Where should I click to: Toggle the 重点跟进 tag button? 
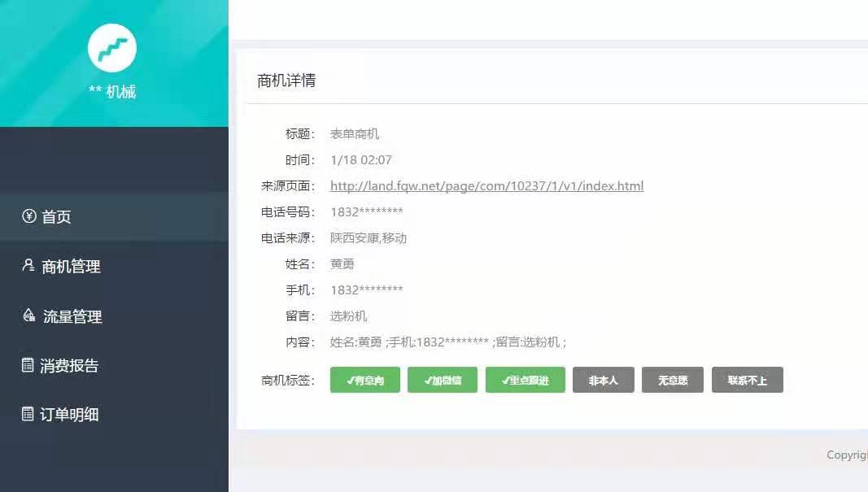[x=526, y=380]
